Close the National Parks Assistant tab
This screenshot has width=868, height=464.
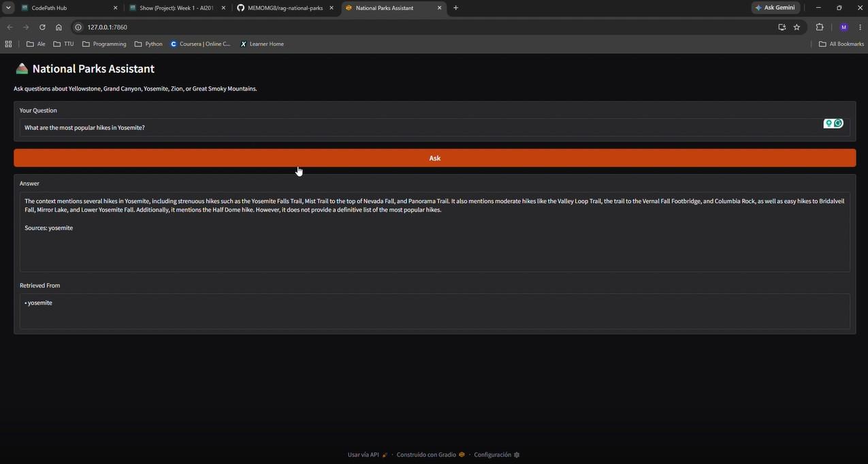tap(439, 8)
